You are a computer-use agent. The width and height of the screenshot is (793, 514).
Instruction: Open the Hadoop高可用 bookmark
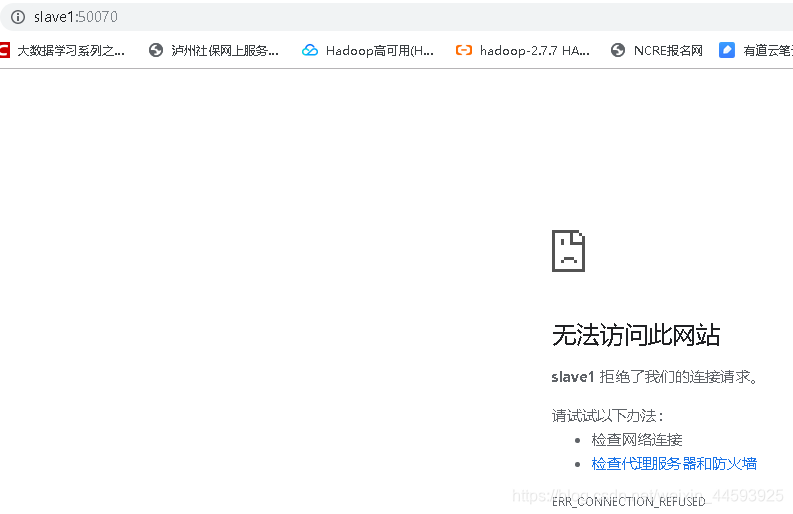click(368, 51)
